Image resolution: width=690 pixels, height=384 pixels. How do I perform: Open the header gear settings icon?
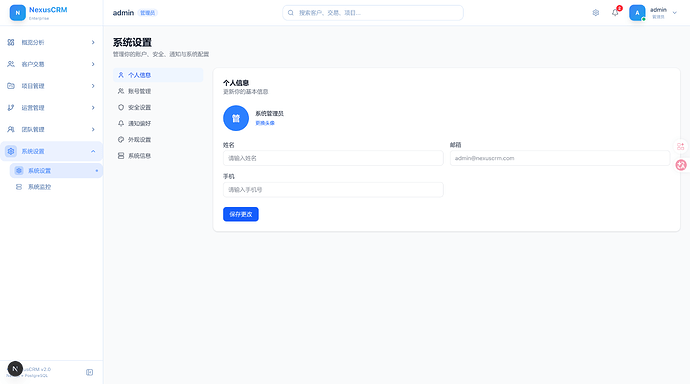click(x=595, y=13)
